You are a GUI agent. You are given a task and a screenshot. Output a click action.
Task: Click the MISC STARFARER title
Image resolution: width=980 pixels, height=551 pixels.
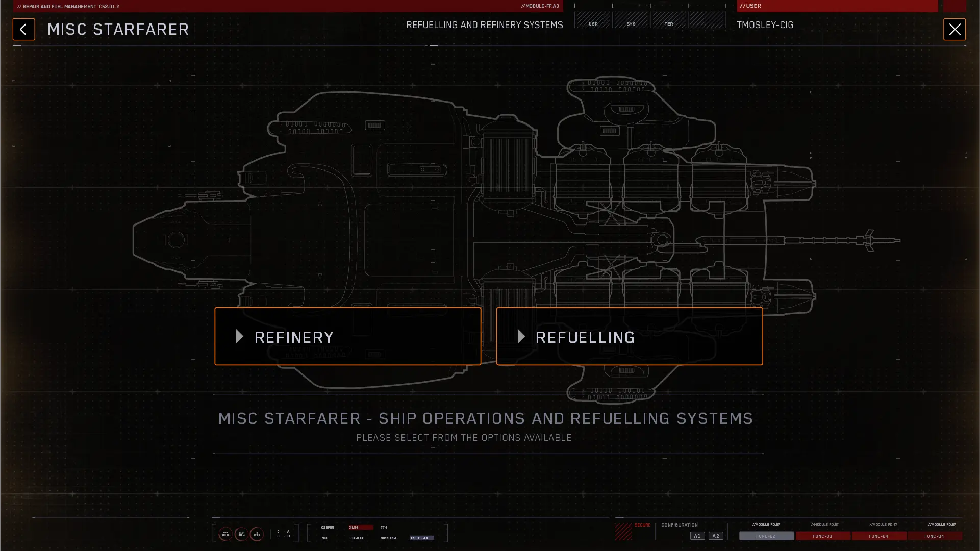[x=118, y=29]
